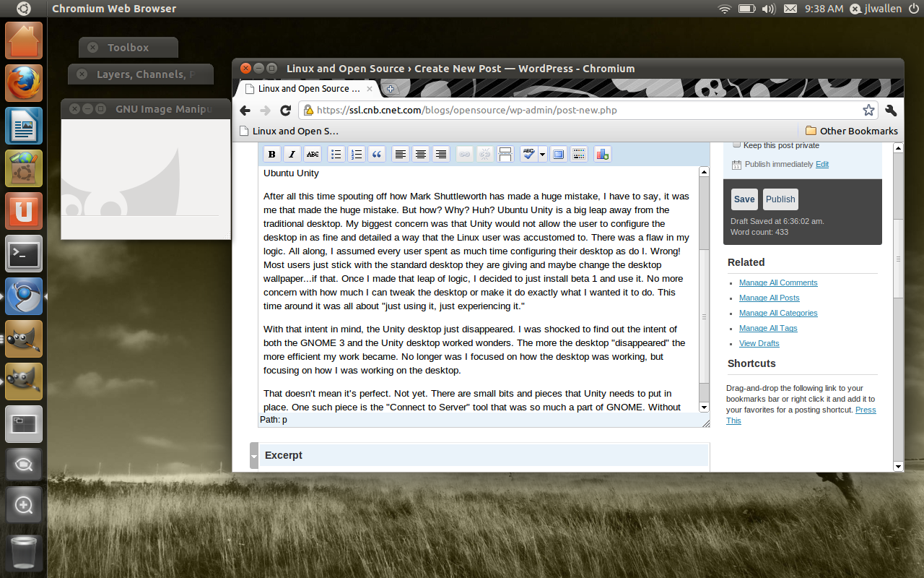Reload the current page
Screen dimensions: 924x578
tap(285, 111)
